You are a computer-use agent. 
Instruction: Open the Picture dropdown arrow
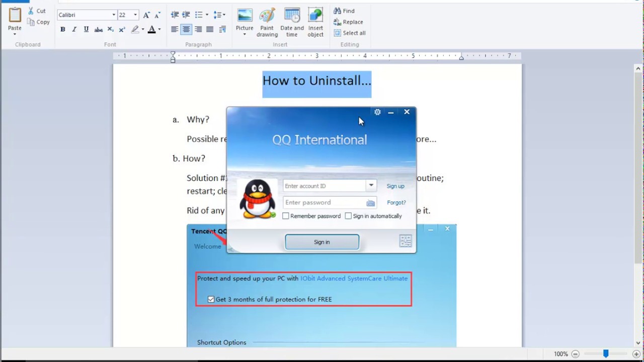pos(245,35)
